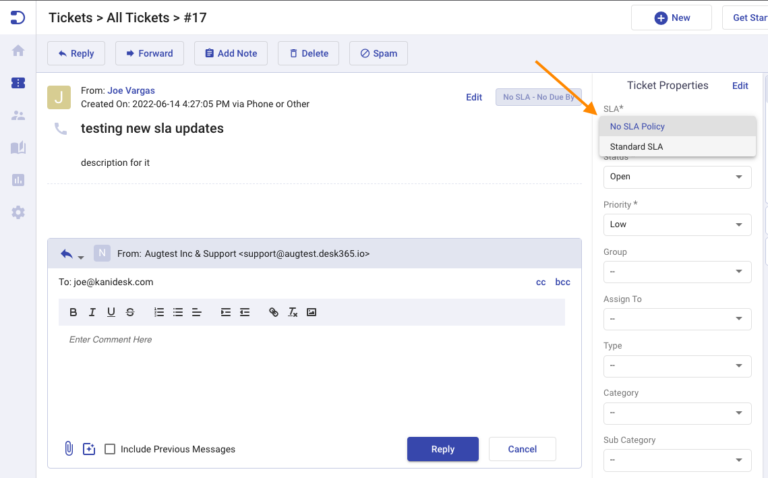768x478 pixels.
Task: Add cc recipients
Action: click(x=541, y=282)
